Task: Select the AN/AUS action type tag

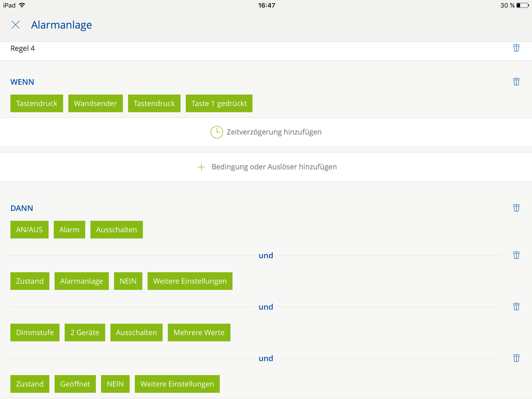Action: tap(29, 230)
